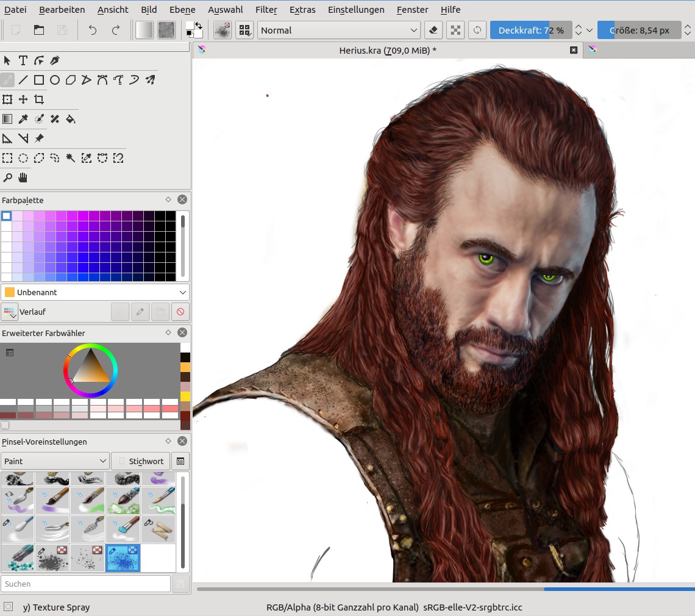Redo the last undone action
The image size is (695, 616).
point(116,30)
